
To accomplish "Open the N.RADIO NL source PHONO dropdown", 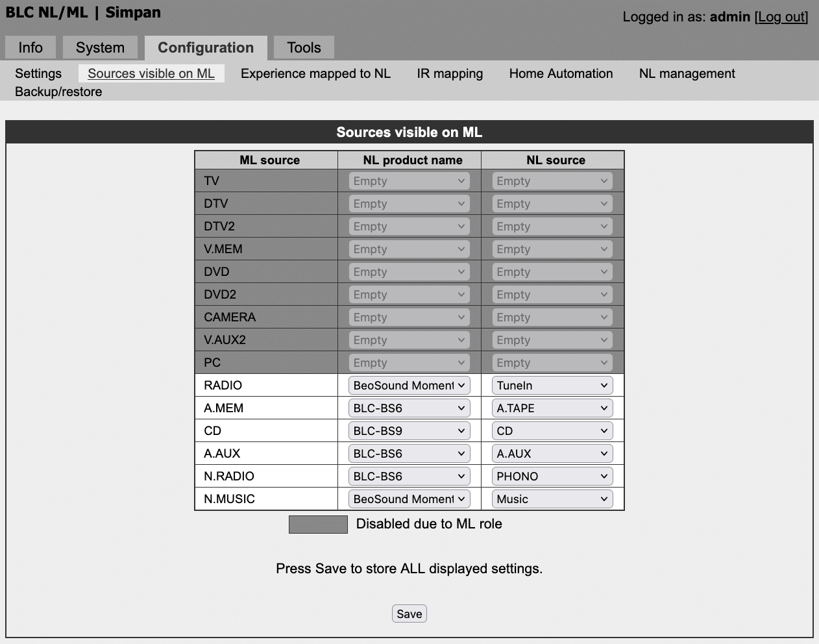I will (552, 476).
